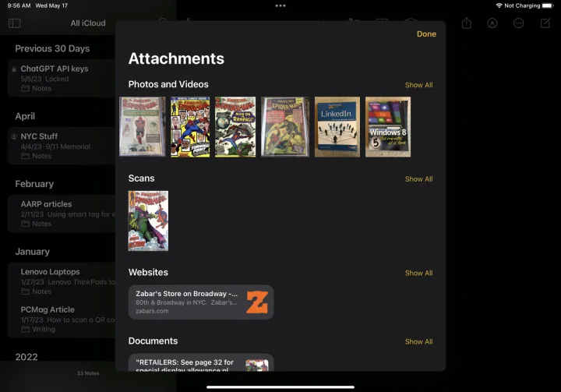The image size is (561, 392).
Task: Tap the multitasking three-dots at top
Action: (280, 5)
